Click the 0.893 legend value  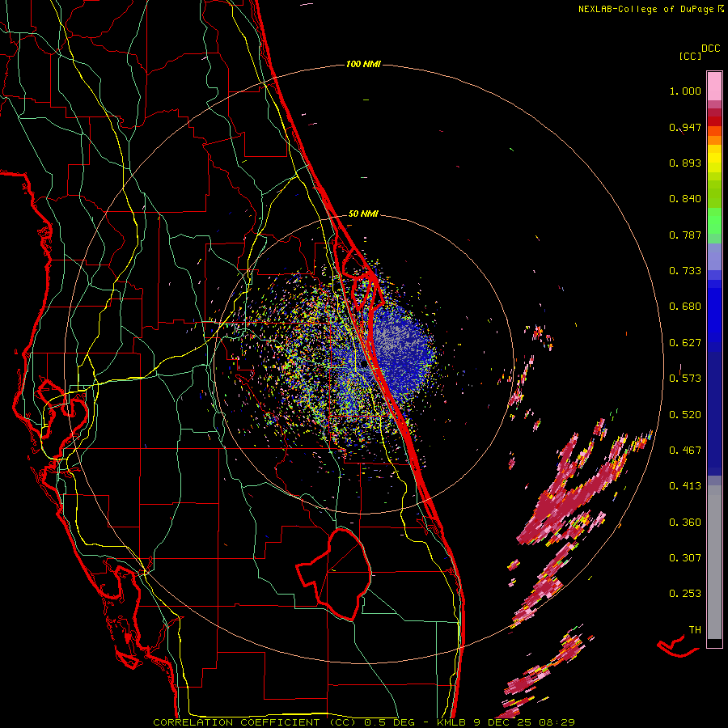(685, 163)
